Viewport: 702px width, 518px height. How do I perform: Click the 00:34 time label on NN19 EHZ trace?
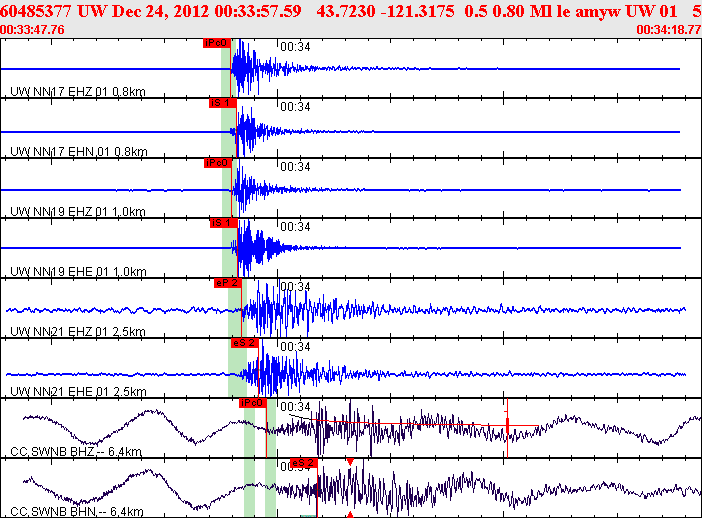295,167
